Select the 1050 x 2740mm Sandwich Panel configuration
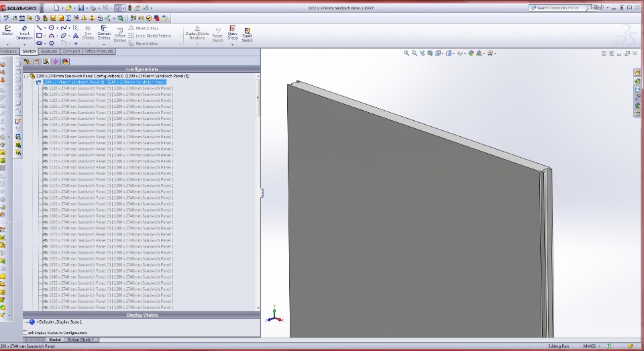 (111, 264)
